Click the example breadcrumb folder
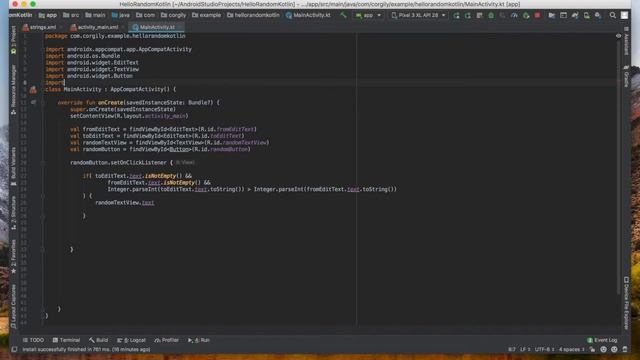640x360 pixels. coord(207,16)
